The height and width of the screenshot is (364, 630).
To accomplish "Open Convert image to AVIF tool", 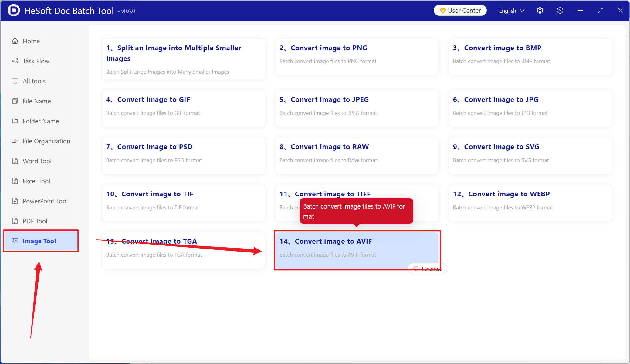I will coord(357,250).
